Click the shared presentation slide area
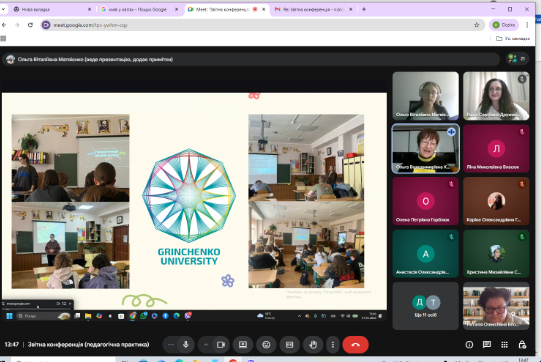Screen dimensions: 541x362 tap(194, 201)
